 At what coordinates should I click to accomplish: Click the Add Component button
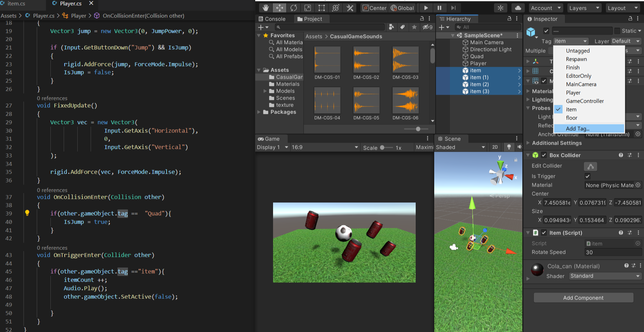pos(584,298)
